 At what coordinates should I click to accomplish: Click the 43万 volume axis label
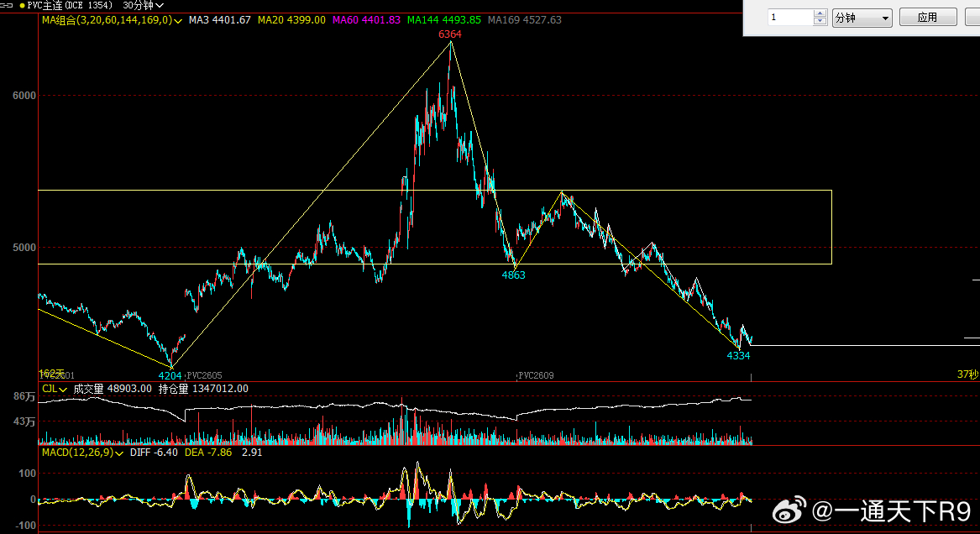[24, 422]
